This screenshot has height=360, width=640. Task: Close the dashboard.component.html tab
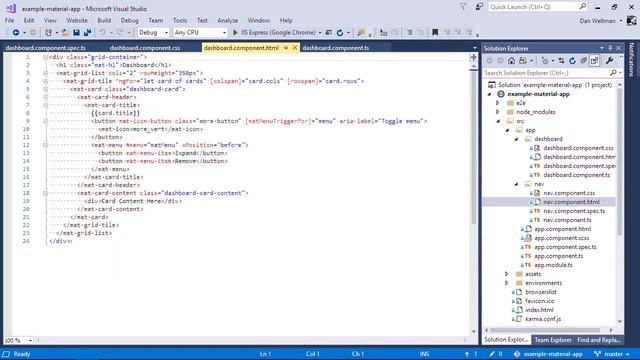[x=295, y=48]
